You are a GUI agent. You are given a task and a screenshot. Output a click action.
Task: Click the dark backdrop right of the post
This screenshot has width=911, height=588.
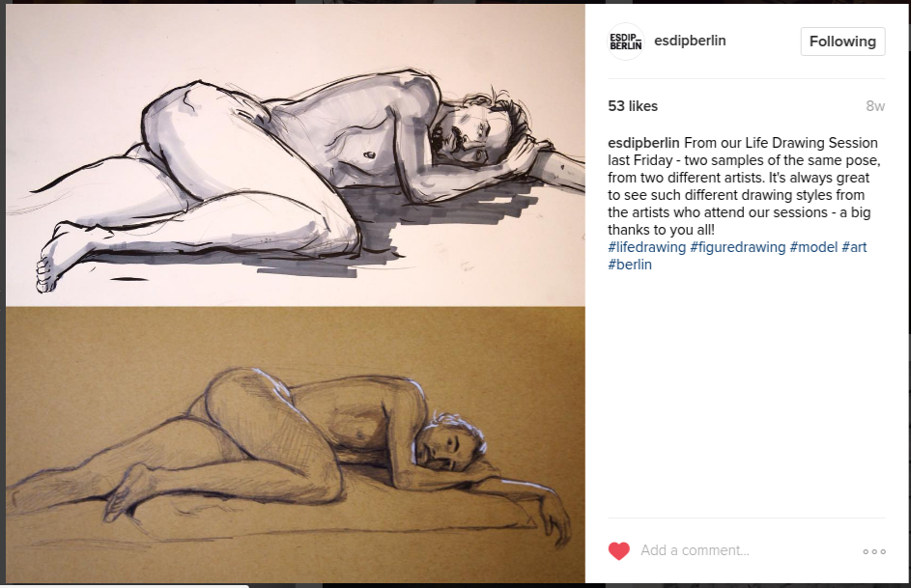click(x=908, y=291)
